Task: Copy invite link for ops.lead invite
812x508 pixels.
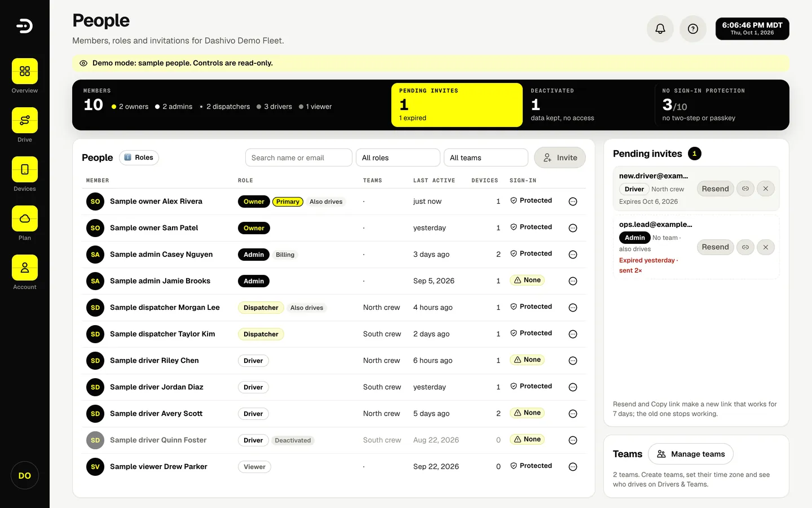Action: coord(745,247)
